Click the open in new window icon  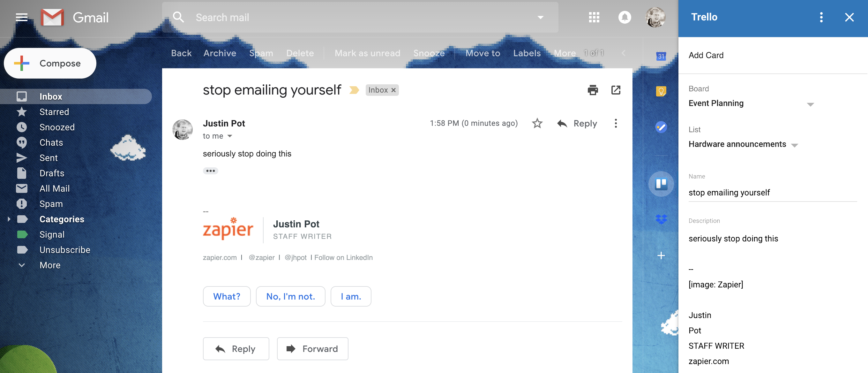pyautogui.click(x=616, y=90)
